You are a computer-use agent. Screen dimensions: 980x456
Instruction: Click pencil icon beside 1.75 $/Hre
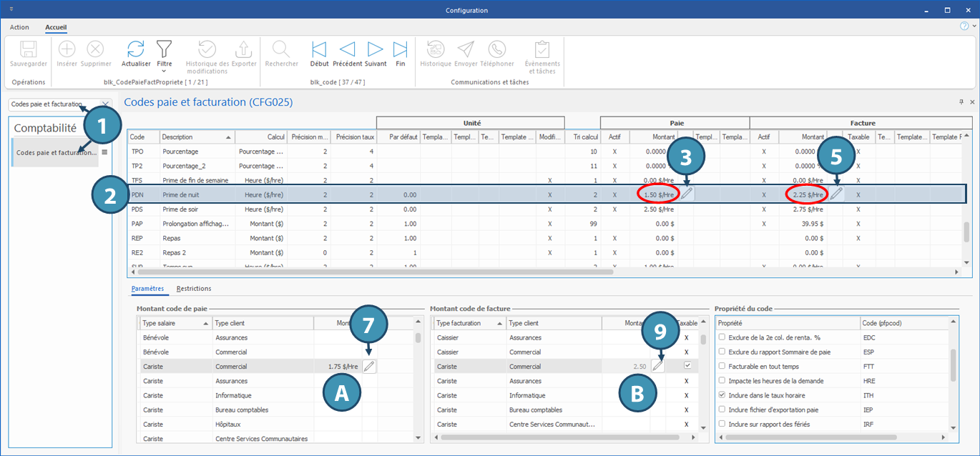369,367
